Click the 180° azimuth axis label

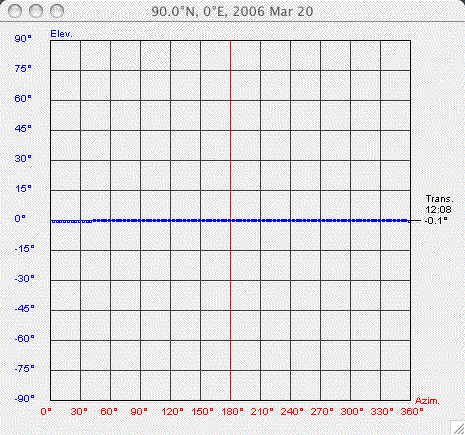[232, 412]
